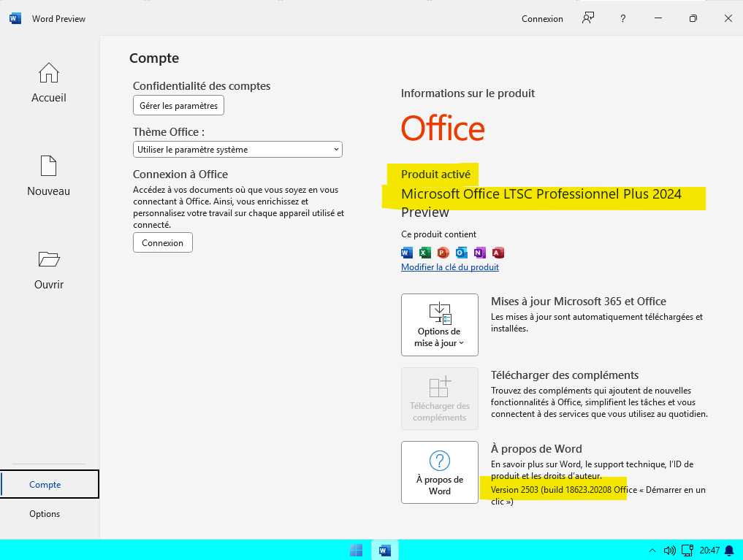Open Help via the question mark icon
The height and width of the screenshot is (560, 743).
(622, 18)
